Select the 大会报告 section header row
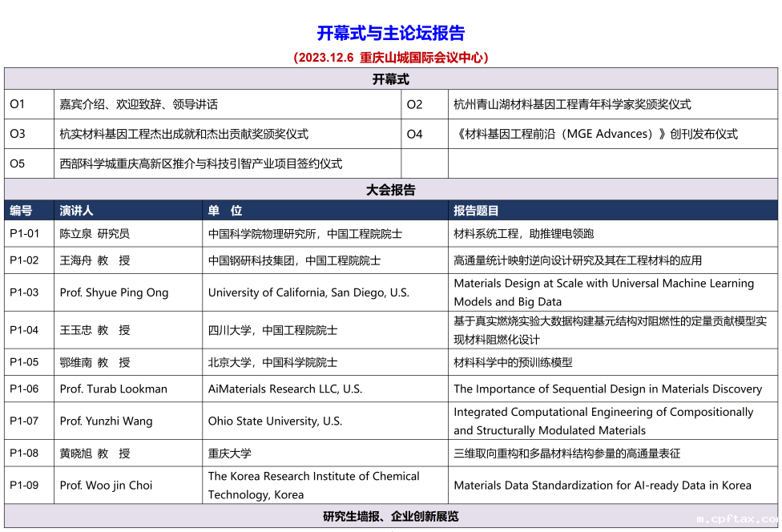Screen dimensions: 782x532 point(390,190)
